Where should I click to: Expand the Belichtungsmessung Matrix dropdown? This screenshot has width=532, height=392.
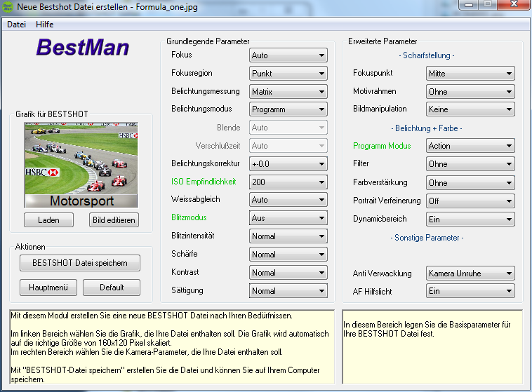click(x=288, y=92)
